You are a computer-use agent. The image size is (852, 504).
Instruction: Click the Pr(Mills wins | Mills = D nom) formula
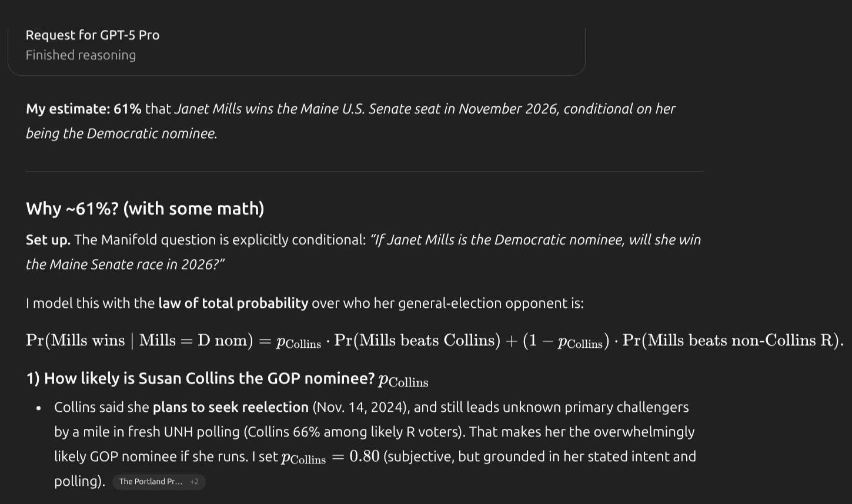(139, 341)
